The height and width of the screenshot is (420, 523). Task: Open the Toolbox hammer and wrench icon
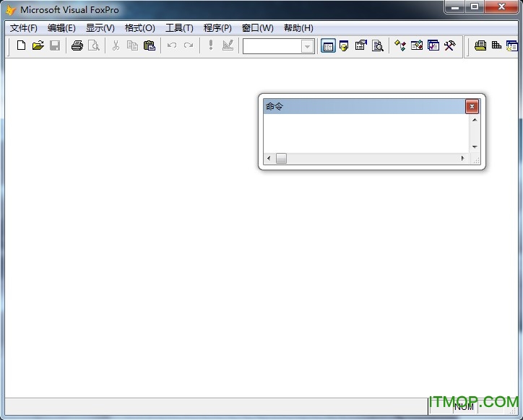(x=449, y=45)
